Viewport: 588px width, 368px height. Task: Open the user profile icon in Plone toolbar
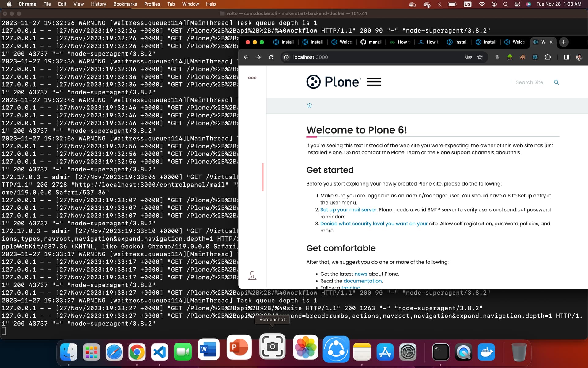point(252,275)
